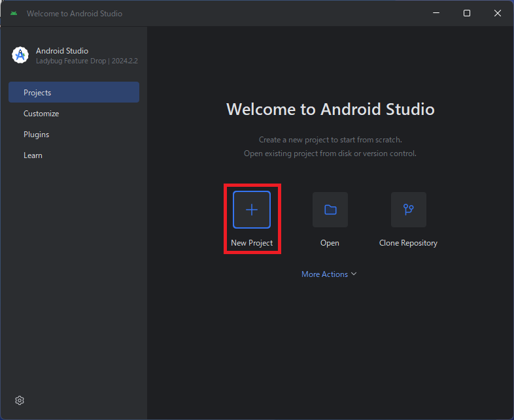Click the Open folder icon
The width and height of the screenshot is (514, 420).
tap(330, 210)
